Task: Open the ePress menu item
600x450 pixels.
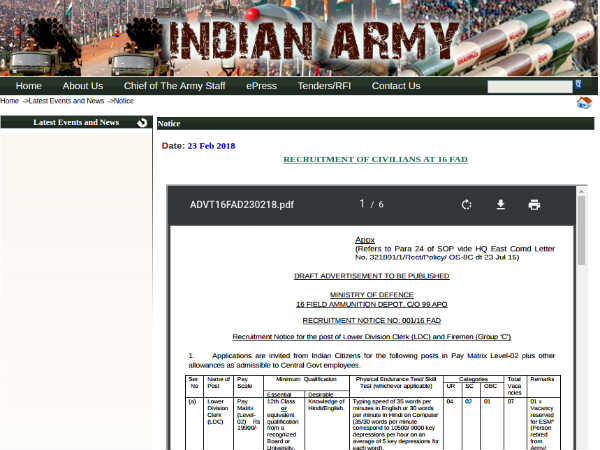Action: (x=261, y=86)
